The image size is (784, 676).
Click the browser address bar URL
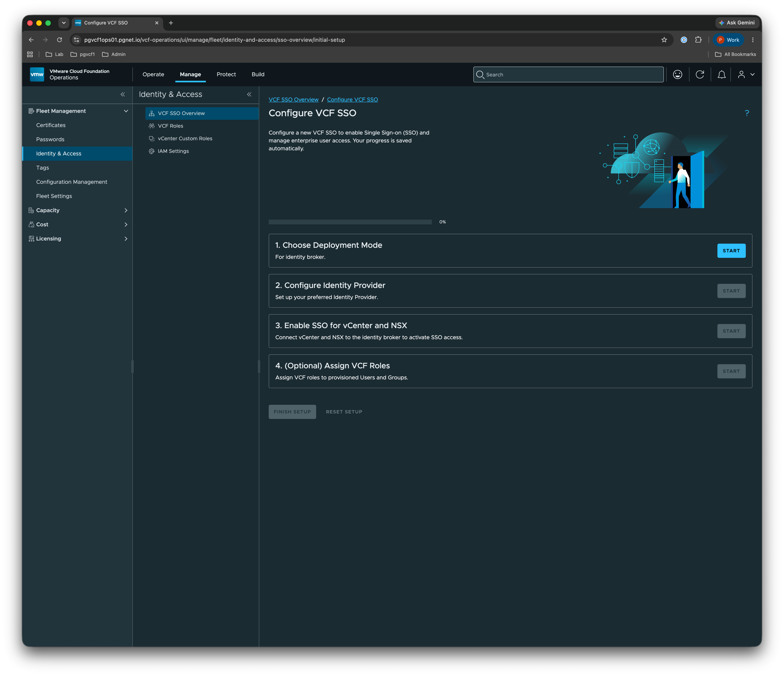point(214,40)
